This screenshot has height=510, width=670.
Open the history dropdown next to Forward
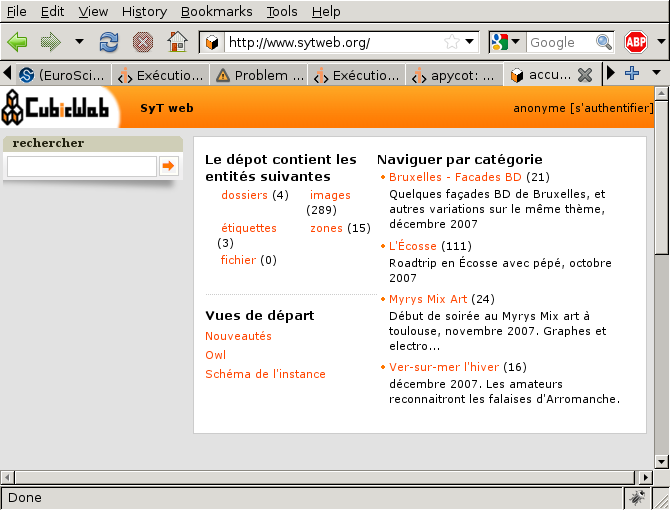point(79,42)
